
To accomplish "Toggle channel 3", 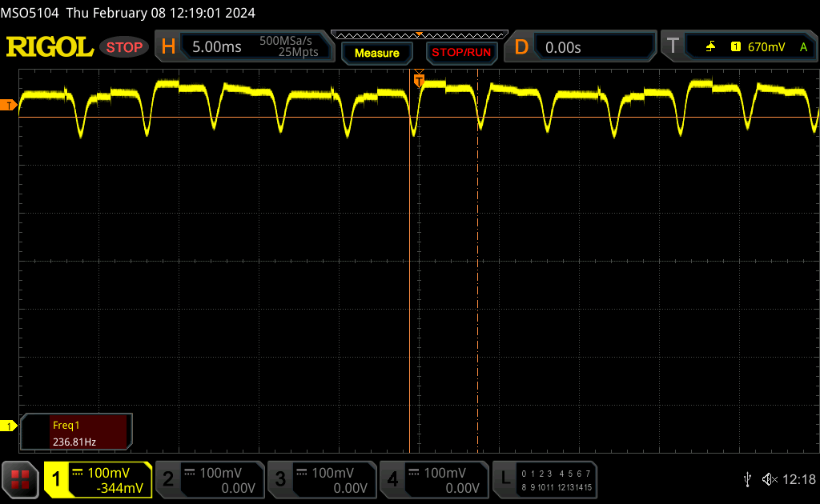I will (280, 479).
